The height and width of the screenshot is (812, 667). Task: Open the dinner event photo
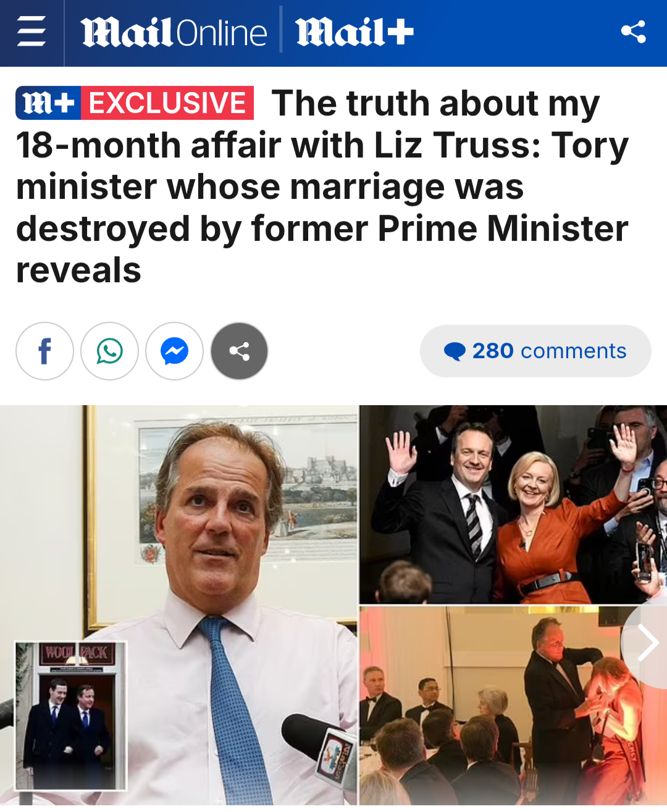pyautogui.click(x=513, y=706)
